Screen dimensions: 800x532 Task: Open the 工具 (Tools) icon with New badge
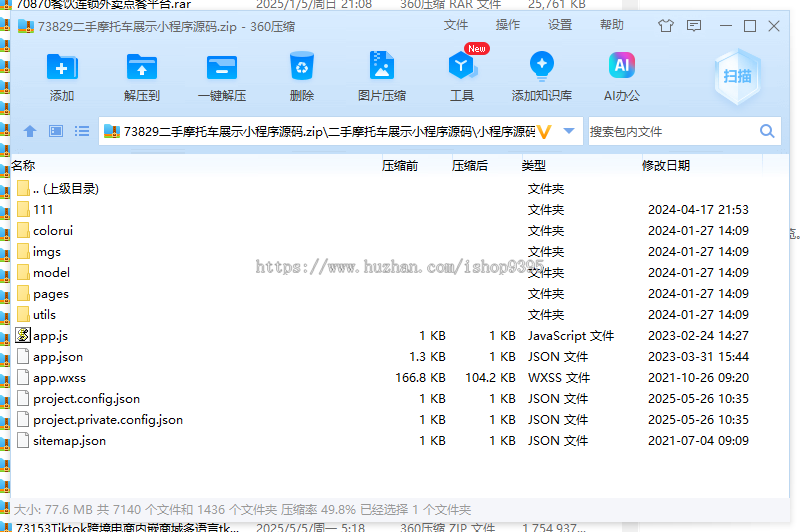click(462, 65)
